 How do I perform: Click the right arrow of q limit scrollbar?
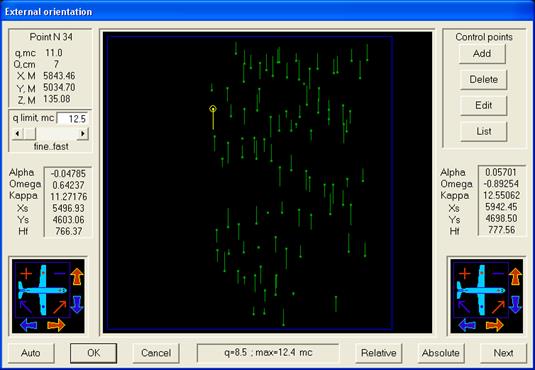[83, 133]
